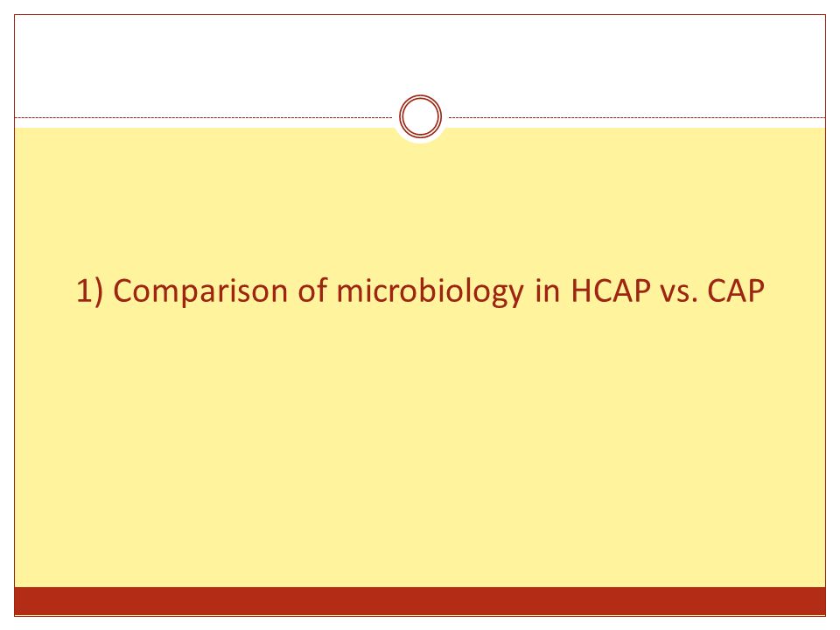Click the word "Comparison" in the title
Image resolution: width=840 pixels, height=630 pixels.
pos(201,291)
